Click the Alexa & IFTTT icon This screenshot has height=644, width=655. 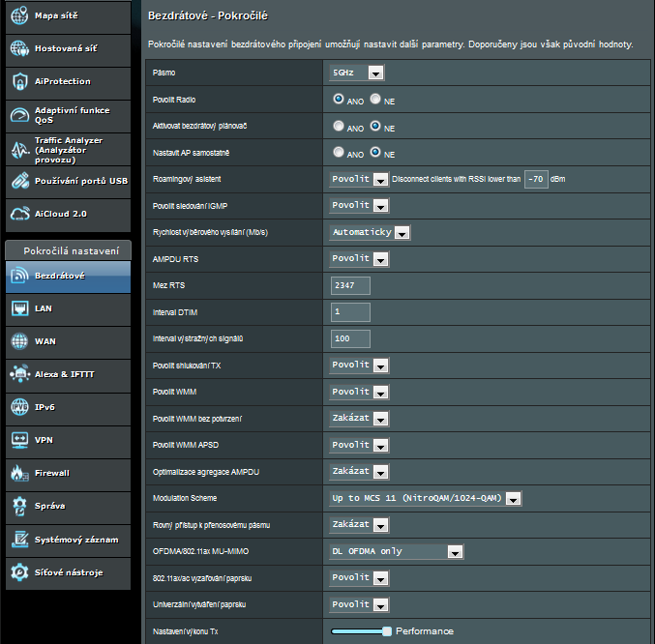pos(19,374)
